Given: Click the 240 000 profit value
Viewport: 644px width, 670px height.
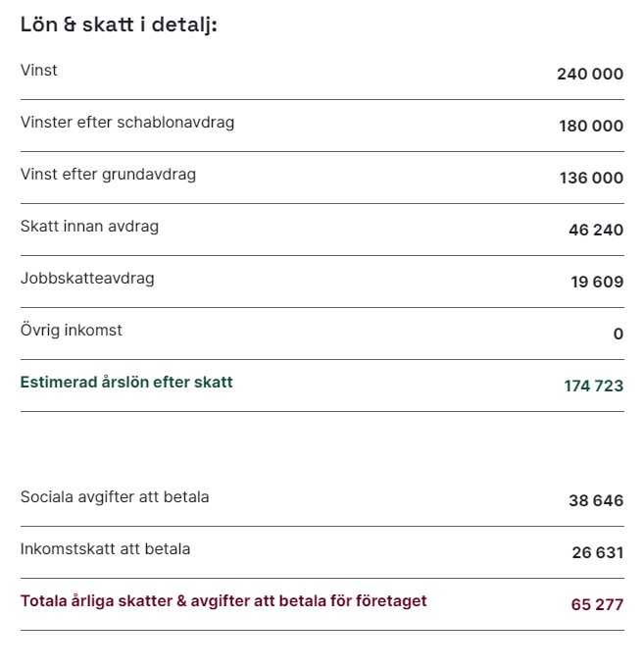Looking at the screenshot, I should (589, 75).
